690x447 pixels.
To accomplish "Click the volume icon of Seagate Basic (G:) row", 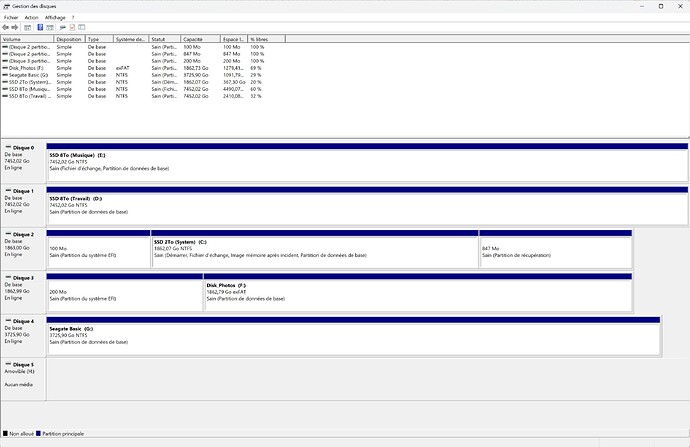I will pos(5,75).
